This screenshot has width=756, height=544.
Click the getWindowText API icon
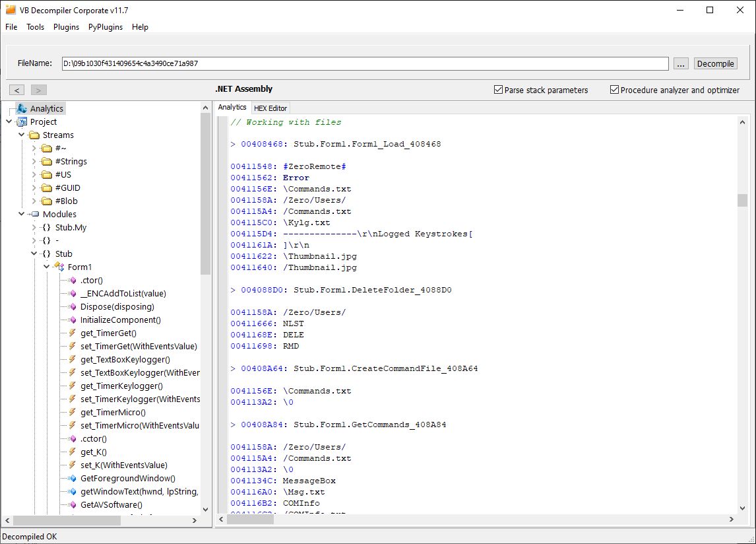point(73,491)
